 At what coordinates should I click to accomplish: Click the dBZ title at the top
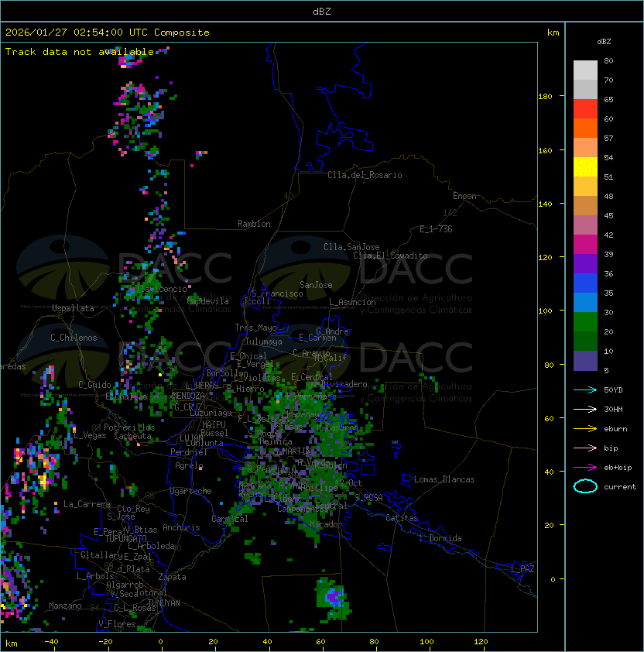coord(322,12)
